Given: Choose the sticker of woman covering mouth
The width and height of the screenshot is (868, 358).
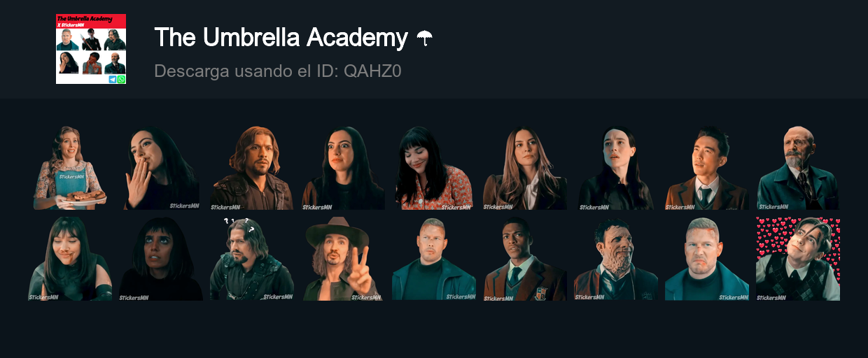Looking at the screenshot, I should [161, 168].
